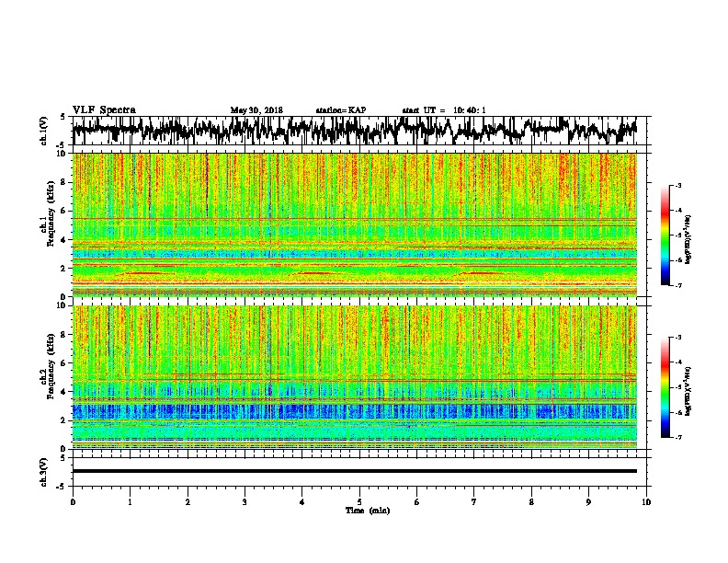The image size is (728, 563).
Task: Click the ch.2 color scale log(PSD) unit label
Action: tap(688, 392)
